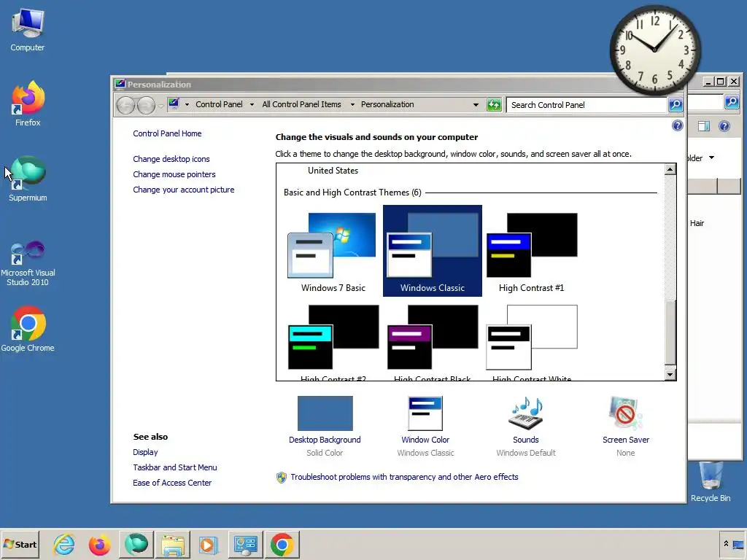
Task: Click the help icon in background window
Action: (x=724, y=126)
